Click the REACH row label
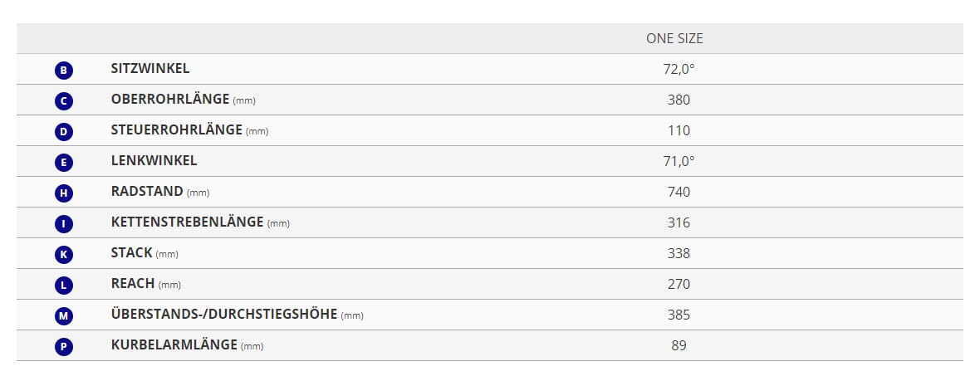This screenshot has height=381, width=980. coord(133,284)
